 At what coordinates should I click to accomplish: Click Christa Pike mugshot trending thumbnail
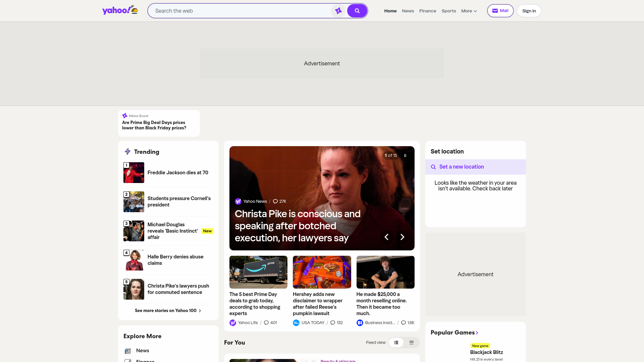click(134, 289)
